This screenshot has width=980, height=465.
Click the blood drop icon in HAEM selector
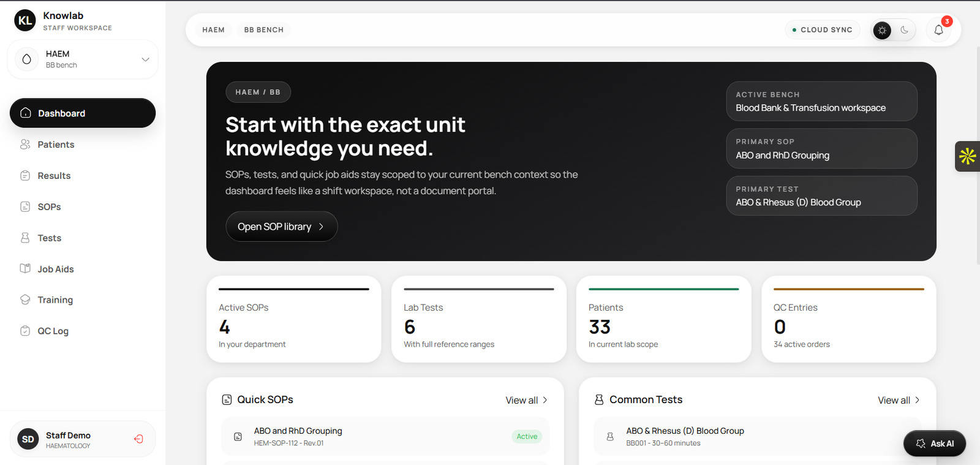26,59
